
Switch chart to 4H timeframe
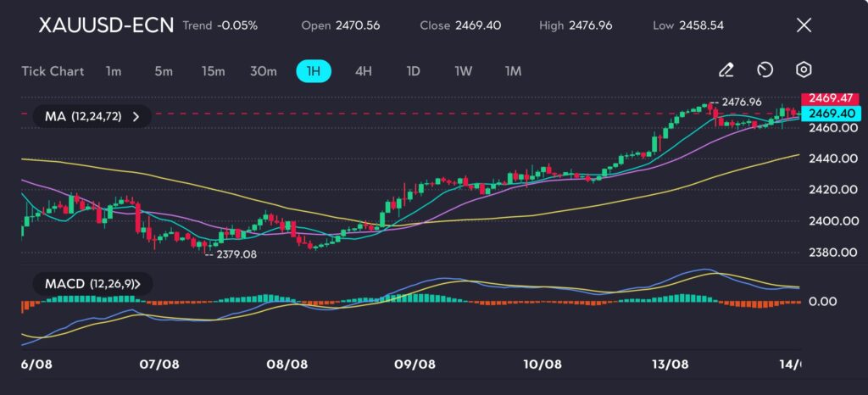(363, 71)
